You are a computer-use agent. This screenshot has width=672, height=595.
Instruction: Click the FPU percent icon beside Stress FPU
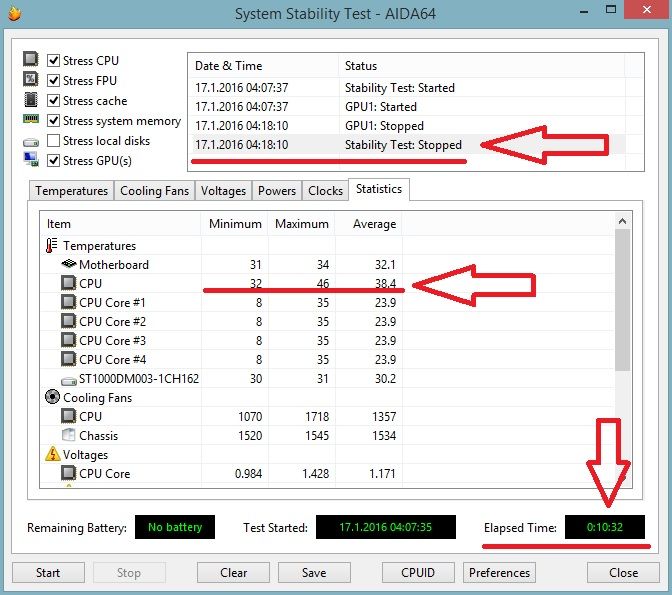click(x=30, y=79)
